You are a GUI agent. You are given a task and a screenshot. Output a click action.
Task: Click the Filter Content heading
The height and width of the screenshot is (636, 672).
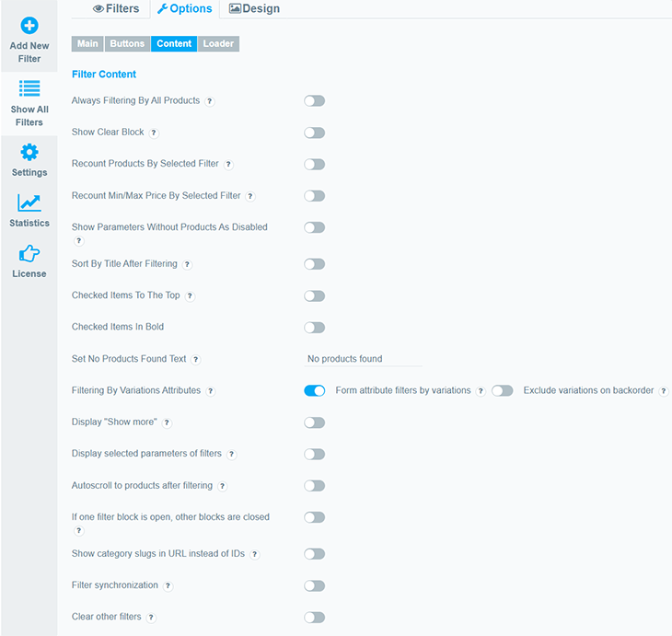104,75
